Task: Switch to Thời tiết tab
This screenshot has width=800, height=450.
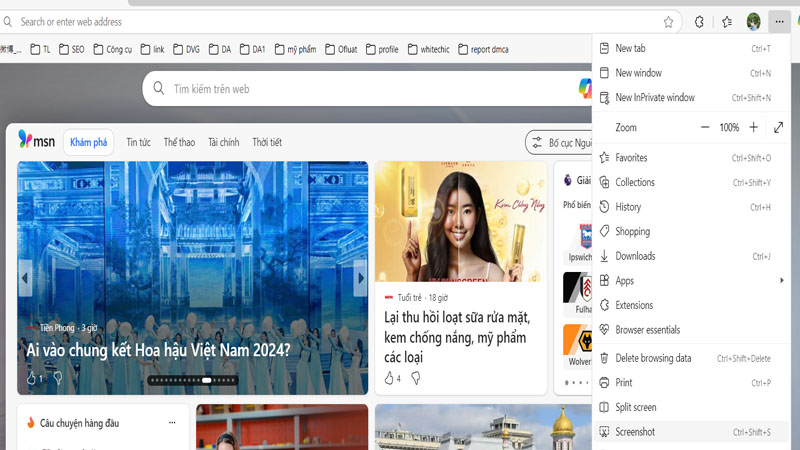Action: 267,142
